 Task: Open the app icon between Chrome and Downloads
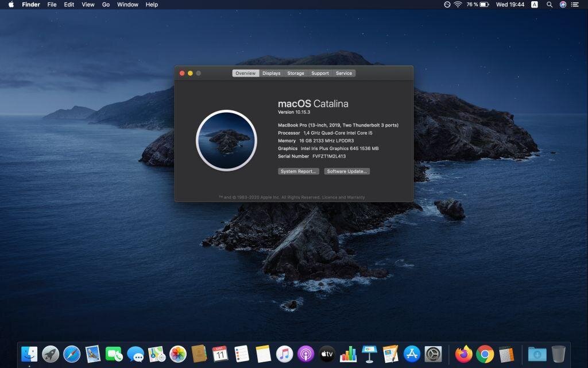tap(506, 354)
